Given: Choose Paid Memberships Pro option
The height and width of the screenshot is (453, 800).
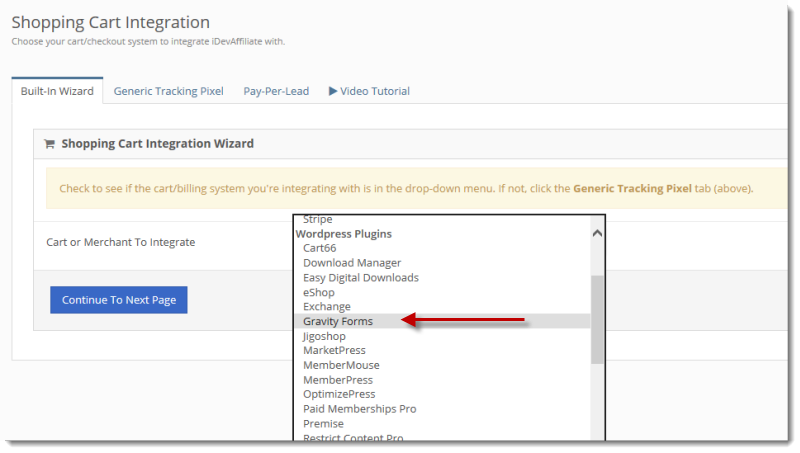Looking at the screenshot, I should [x=359, y=409].
